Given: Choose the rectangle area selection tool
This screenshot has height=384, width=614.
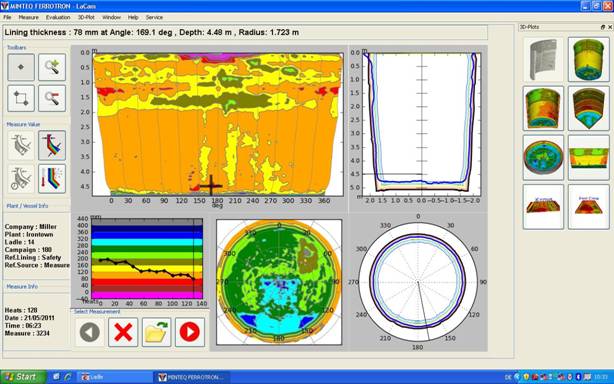Looking at the screenshot, I should pos(21,98).
